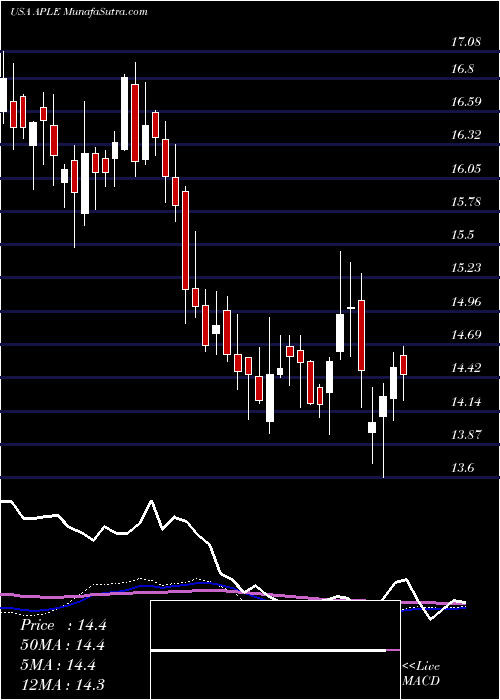
Task: Click the 16.59 price axis label
Action: click(466, 102)
